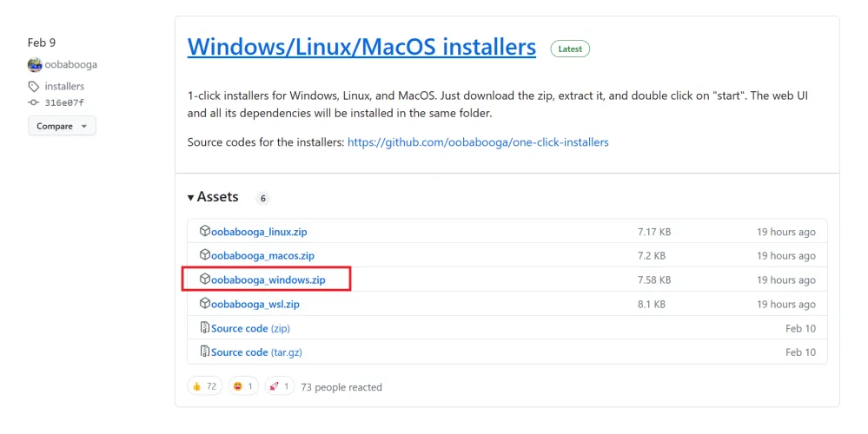
Task: Click the installers tag name
Action: point(64,87)
